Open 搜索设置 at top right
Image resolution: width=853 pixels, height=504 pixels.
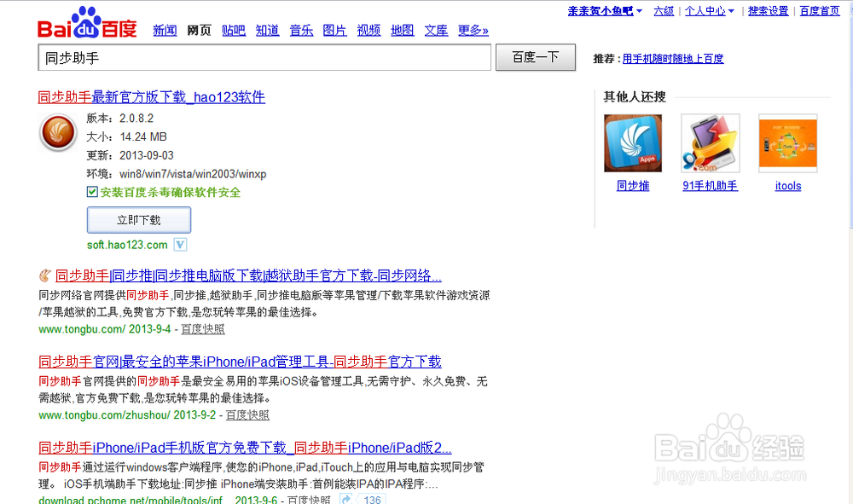point(769,10)
